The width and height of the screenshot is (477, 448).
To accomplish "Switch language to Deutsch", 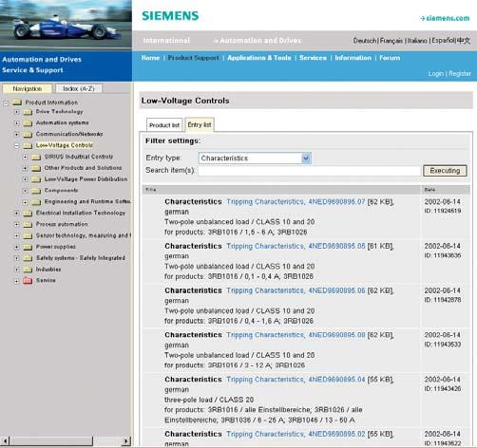I will [x=365, y=41].
